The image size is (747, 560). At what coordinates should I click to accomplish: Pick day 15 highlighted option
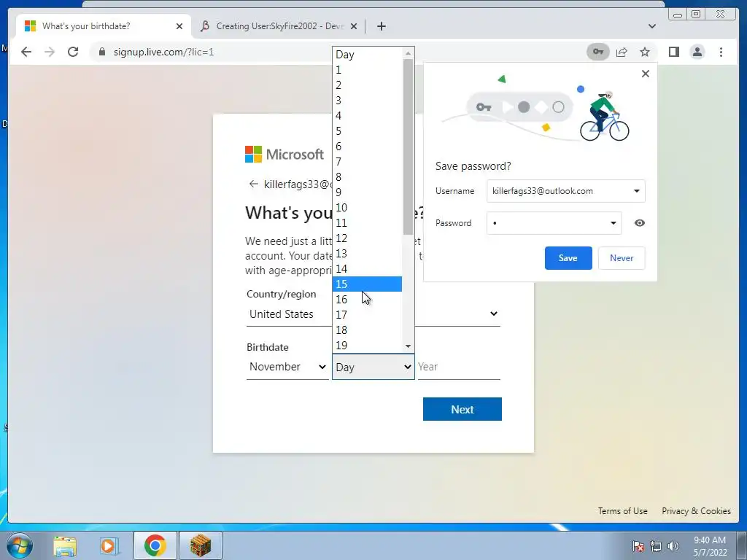tap(368, 284)
